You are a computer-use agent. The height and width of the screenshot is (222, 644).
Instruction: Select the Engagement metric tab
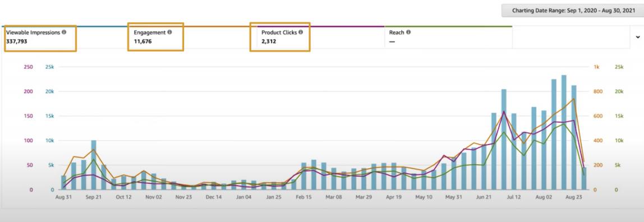pos(192,38)
